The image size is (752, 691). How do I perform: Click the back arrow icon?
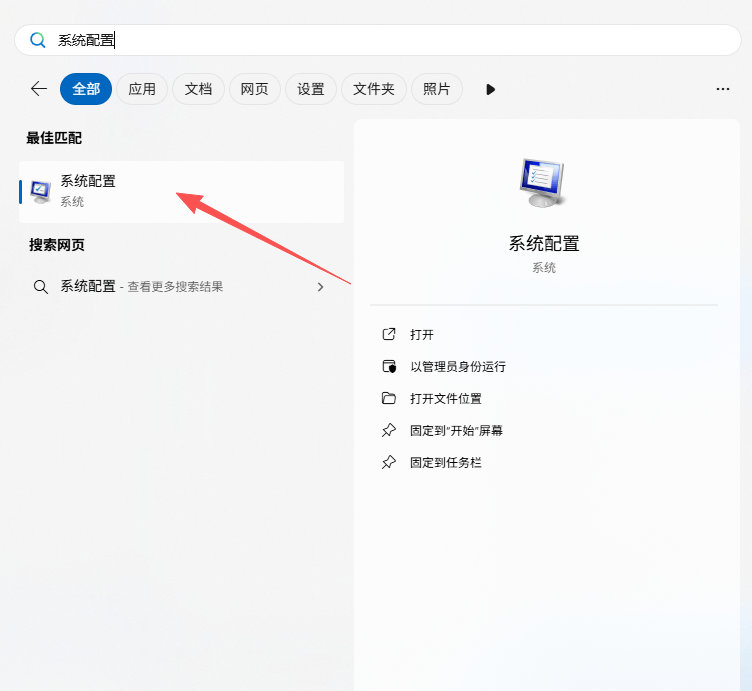[39, 89]
